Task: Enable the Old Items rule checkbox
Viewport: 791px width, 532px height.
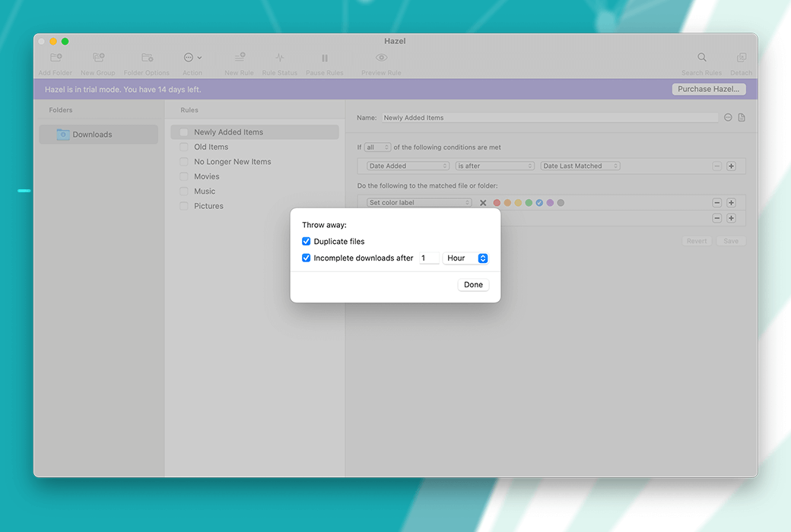Action: 184,147
